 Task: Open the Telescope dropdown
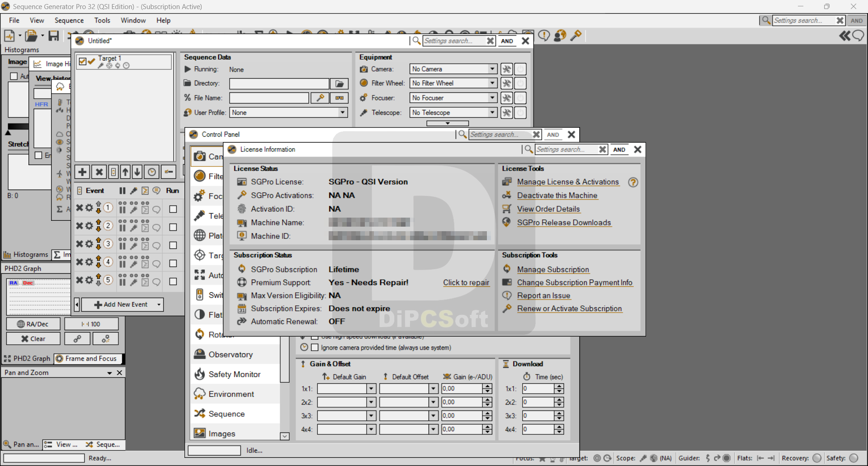[x=492, y=113]
